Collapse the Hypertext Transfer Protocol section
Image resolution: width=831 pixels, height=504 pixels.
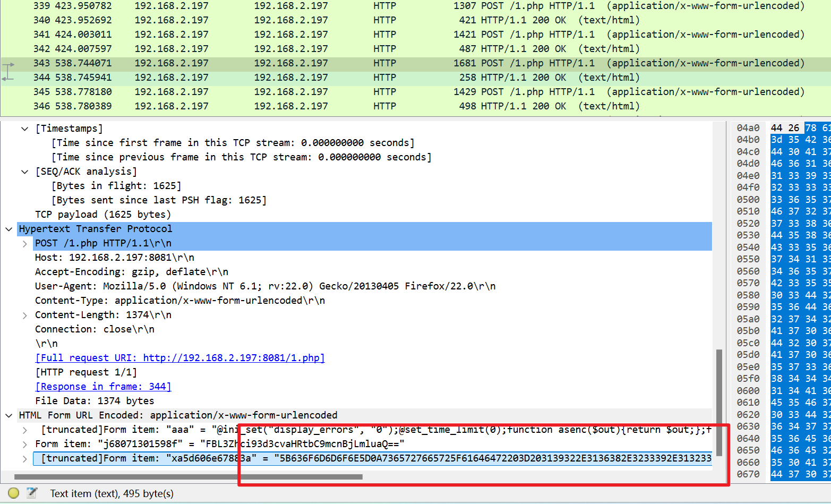coord(8,229)
